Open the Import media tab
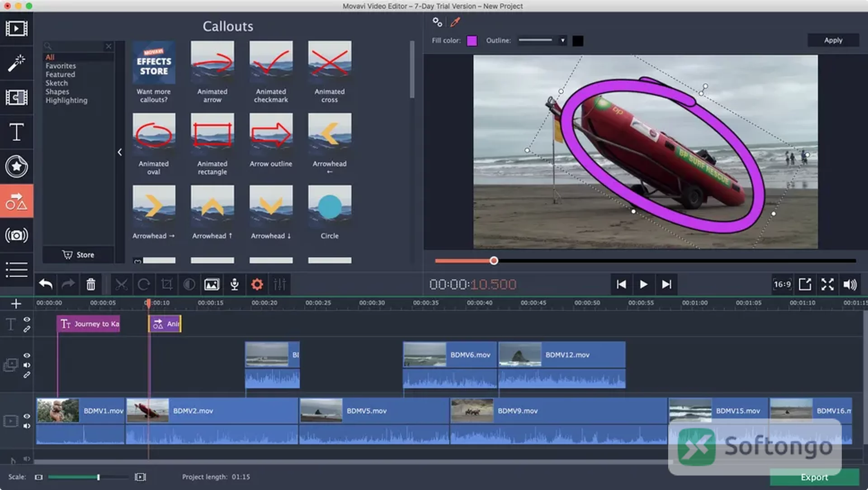 coord(16,29)
